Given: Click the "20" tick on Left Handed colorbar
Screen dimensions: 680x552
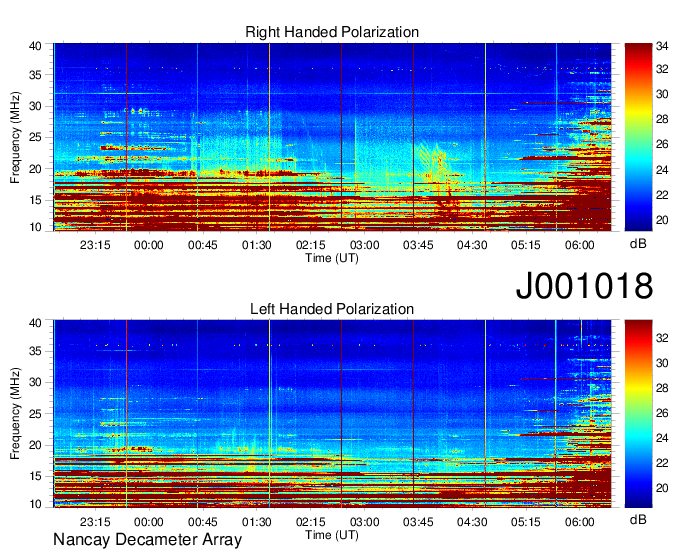Looking at the screenshot, I should pos(662,488).
